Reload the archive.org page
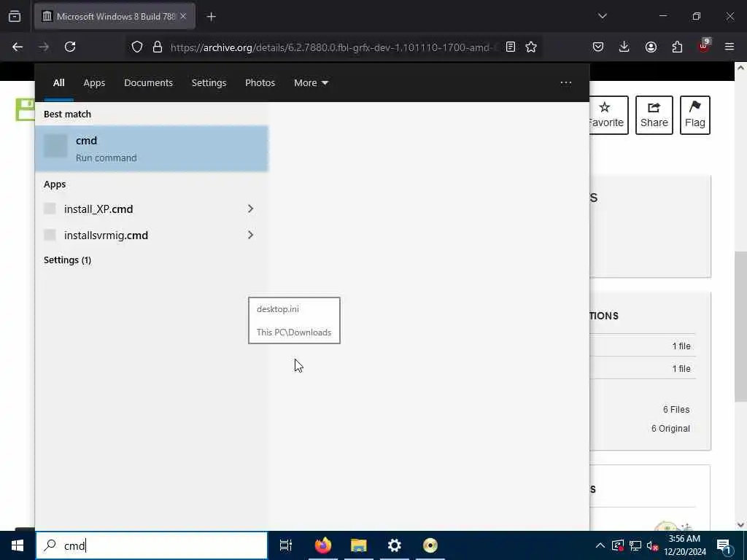The image size is (747, 560). 70,47
